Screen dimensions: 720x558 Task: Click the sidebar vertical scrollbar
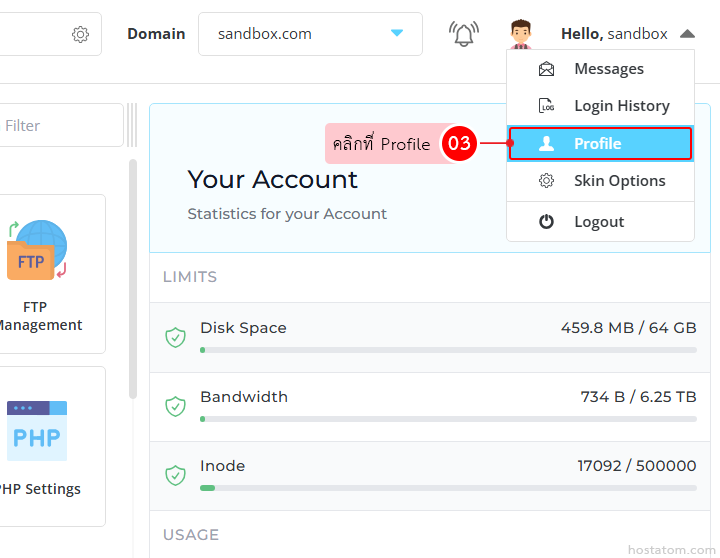point(133,280)
